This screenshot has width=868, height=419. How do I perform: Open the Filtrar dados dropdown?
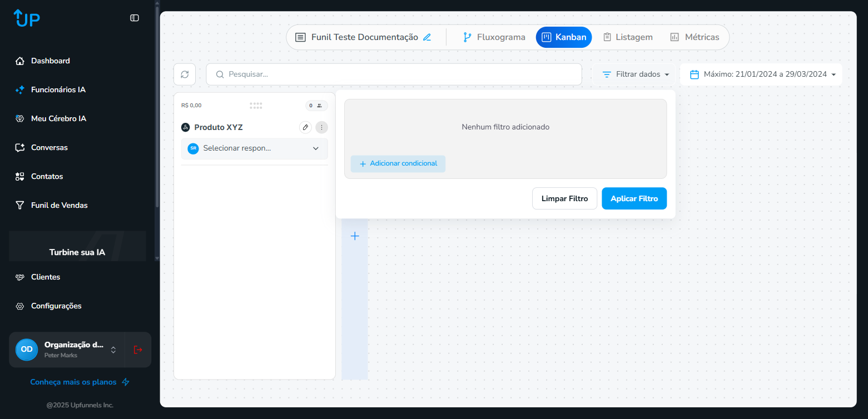(634, 74)
